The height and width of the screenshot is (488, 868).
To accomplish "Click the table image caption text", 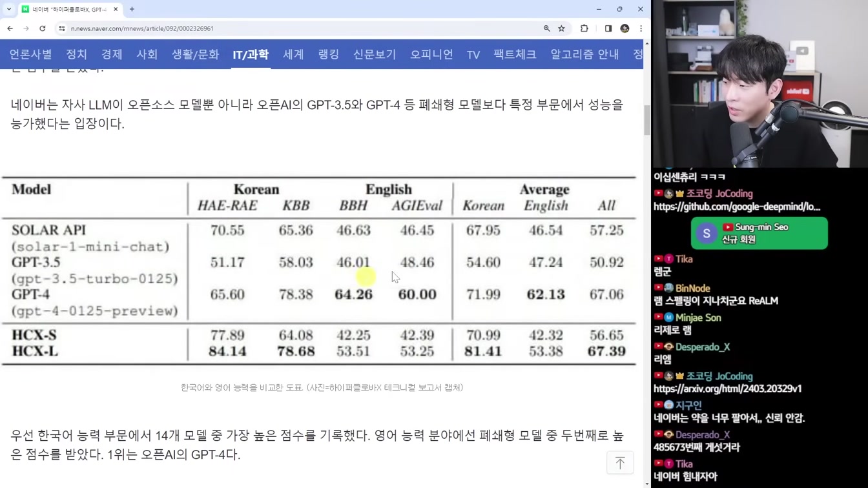I will 322,387.
